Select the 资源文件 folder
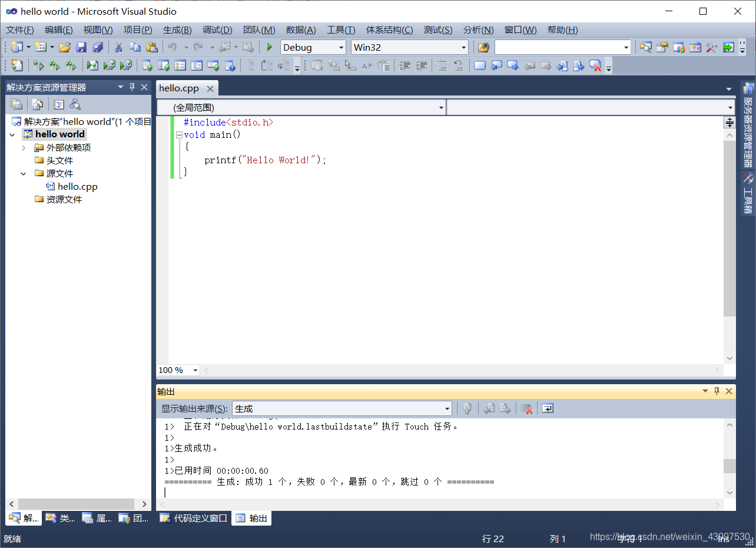The image size is (756, 548). pyautogui.click(x=64, y=200)
